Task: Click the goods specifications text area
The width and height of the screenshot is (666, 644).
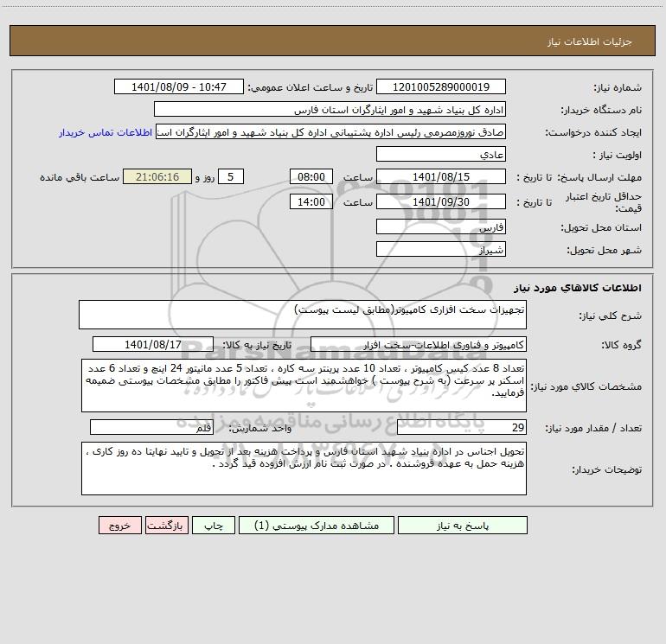Action: [304, 386]
